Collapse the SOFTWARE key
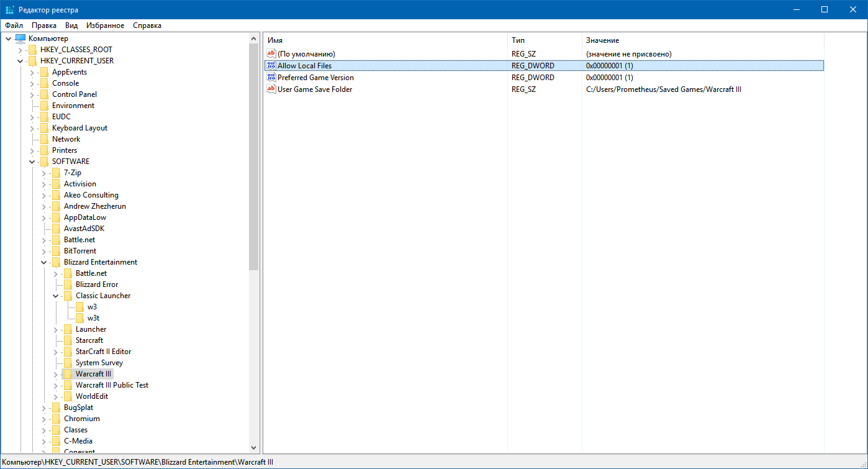 (x=32, y=162)
